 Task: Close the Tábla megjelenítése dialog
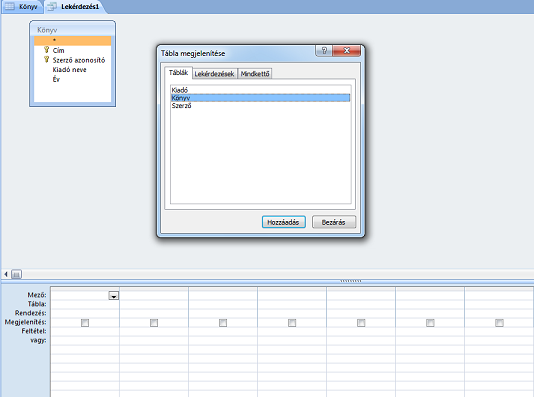(x=346, y=51)
